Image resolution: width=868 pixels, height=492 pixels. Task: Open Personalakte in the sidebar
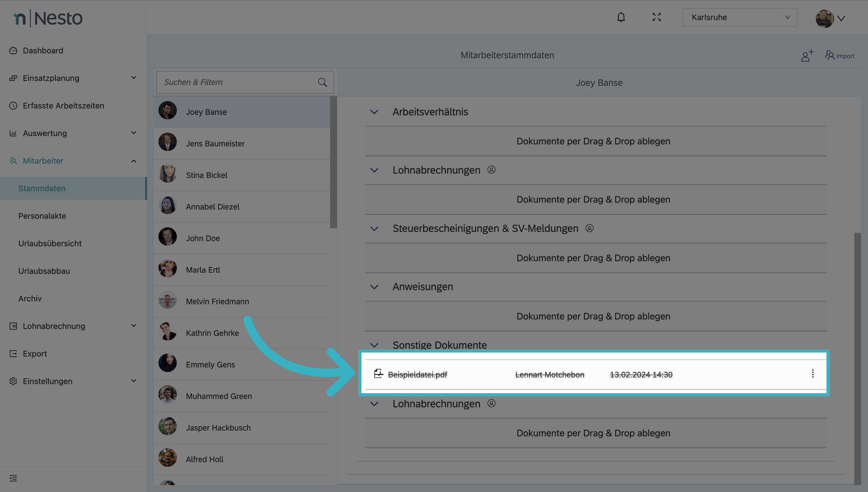point(42,216)
